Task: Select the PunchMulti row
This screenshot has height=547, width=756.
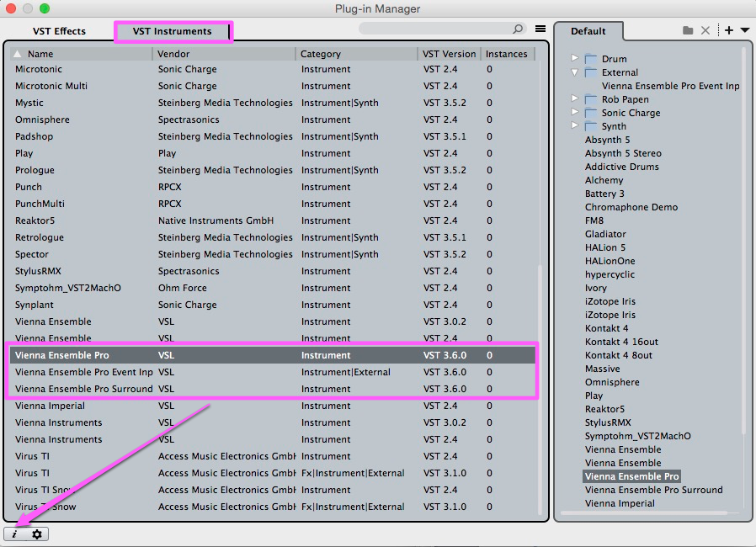Action: coord(273,204)
